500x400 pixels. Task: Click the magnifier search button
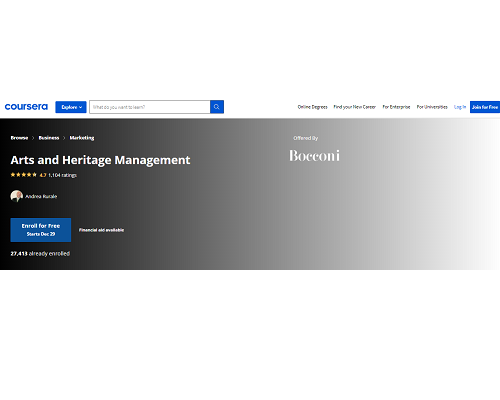pos(217,107)
